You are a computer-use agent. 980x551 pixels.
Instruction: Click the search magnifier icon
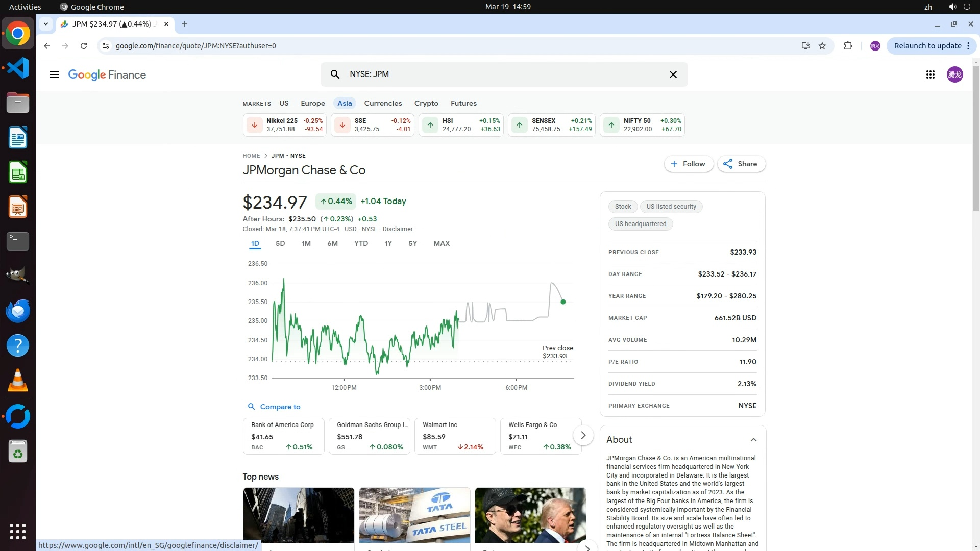335,74
